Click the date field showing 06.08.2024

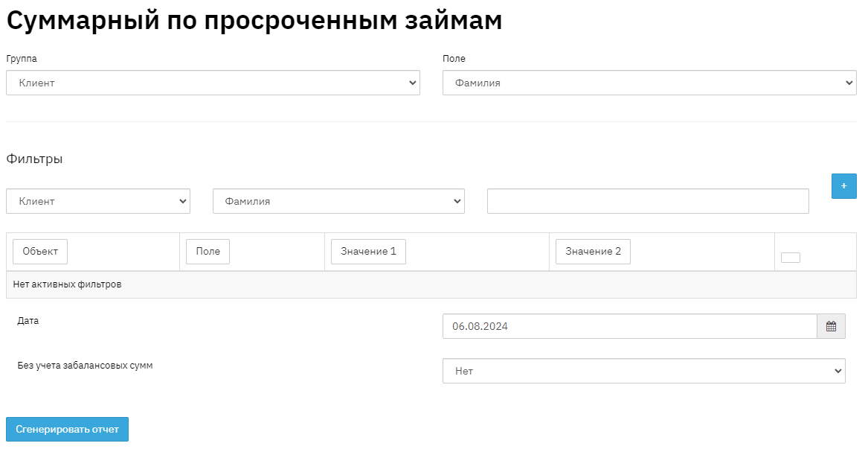[629, 326]
